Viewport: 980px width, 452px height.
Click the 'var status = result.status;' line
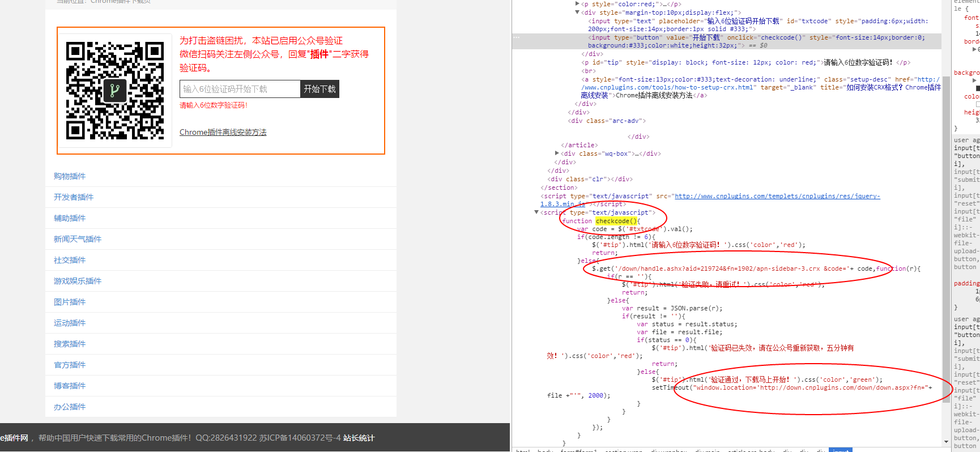(x=687, y=324)
